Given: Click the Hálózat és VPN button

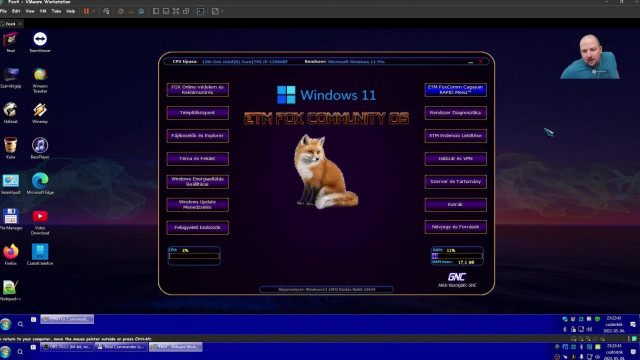Looking at the screenshot, I should 456,158.
